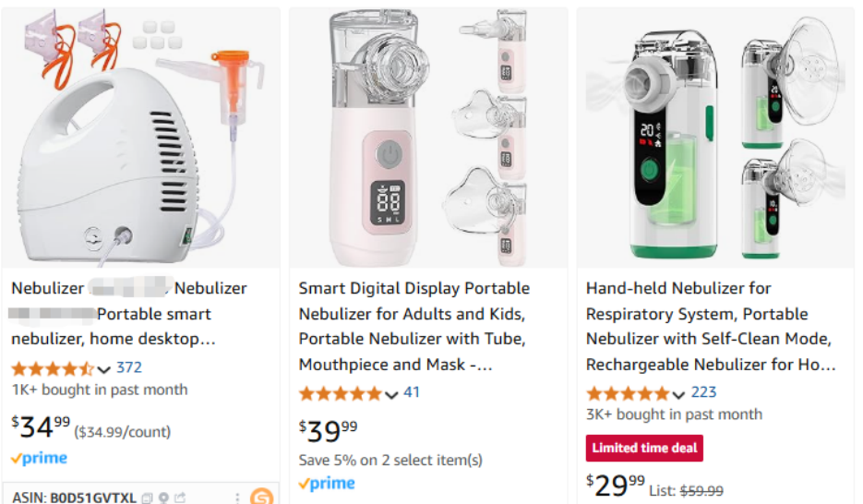Viewport: 863px width, 504px height.
Task: Click the star rating of the pink nebulizer
Action: coord(340,393)
